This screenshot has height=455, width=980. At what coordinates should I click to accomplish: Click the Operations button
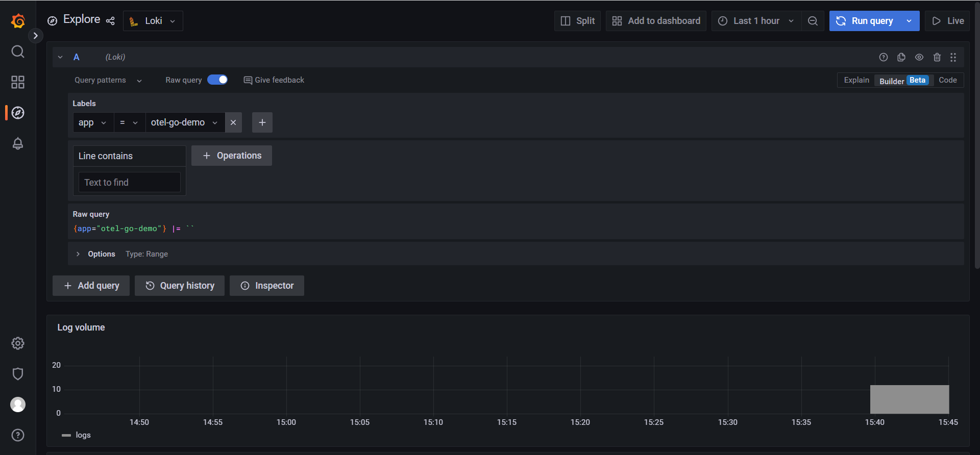232,156
